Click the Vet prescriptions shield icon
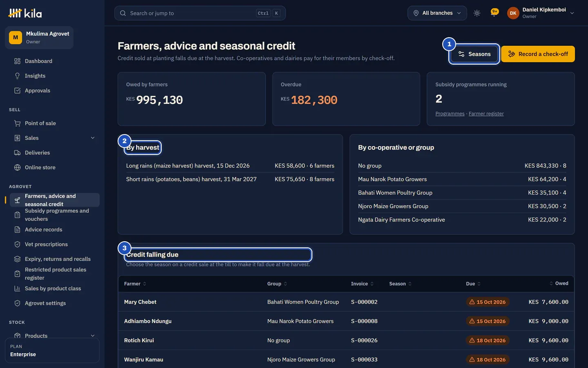Image resolution: width=588 pixels, height=368 pixels. 17,244
